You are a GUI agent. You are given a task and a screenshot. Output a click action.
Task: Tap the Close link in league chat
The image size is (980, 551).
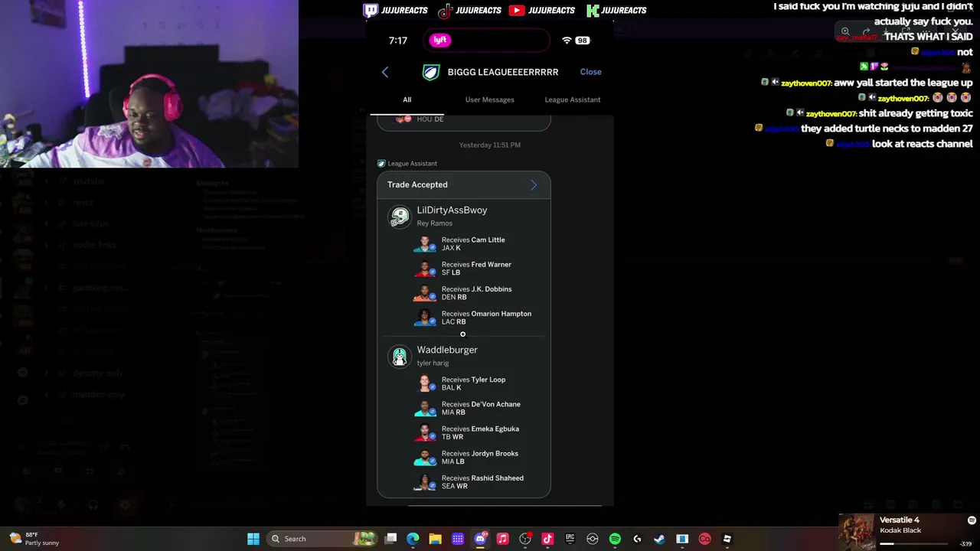click(x=590, y=72)
